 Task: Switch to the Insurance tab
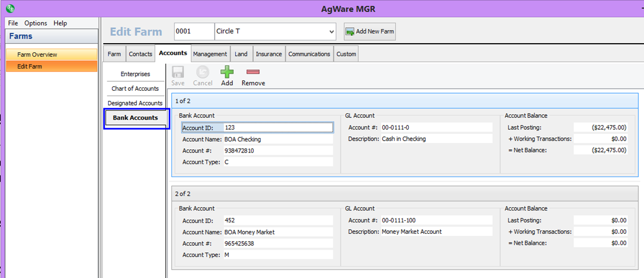click(269, 54)
